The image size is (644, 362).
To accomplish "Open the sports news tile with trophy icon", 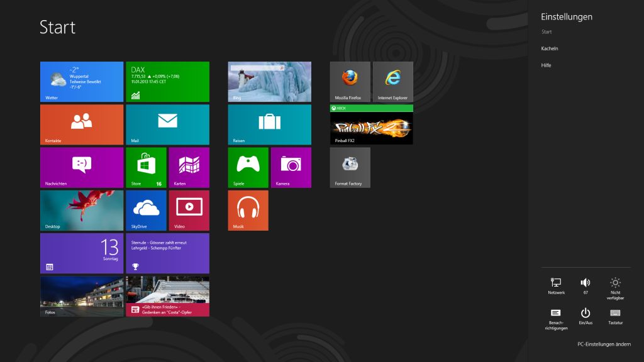I will tap(167, 253).
